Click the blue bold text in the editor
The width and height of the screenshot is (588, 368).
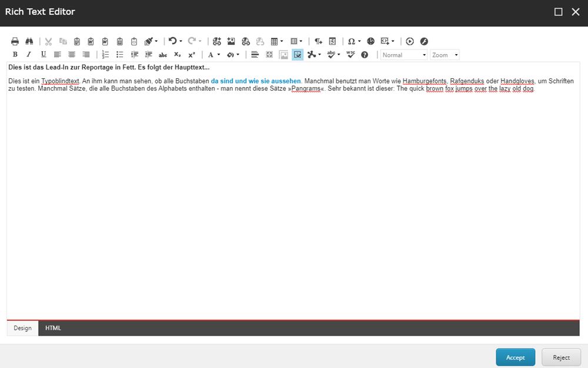(256, 81)
